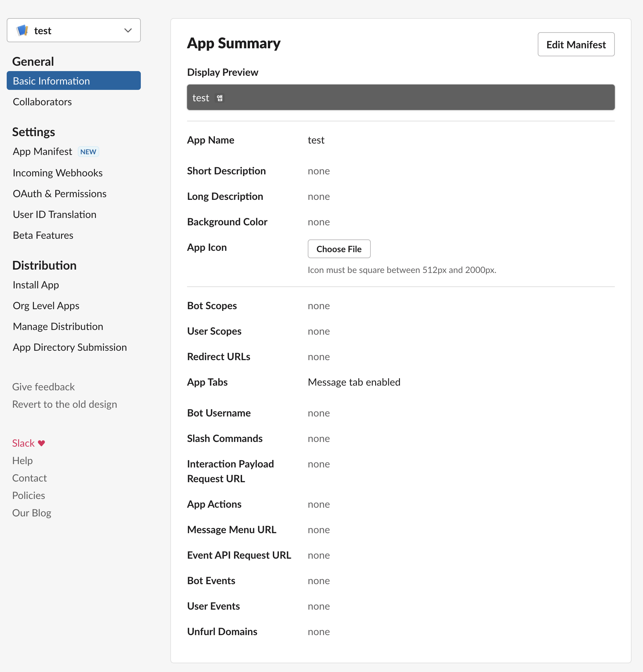Image resolution: width=643 pixels, height=672 pixels.
Task: Click Interaction Payload Request URL label
Action: 230,471
